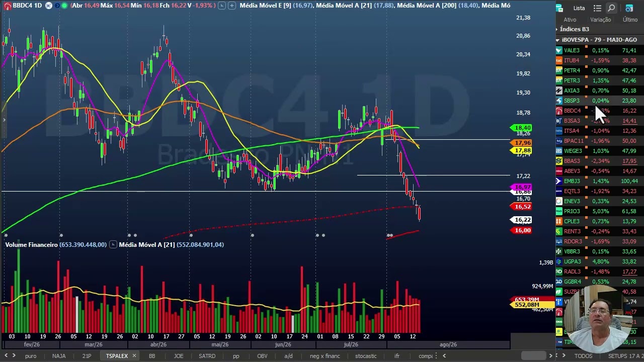
Task: Click the ENEV3 row logo icon
Action: click(x=559, y=201)
